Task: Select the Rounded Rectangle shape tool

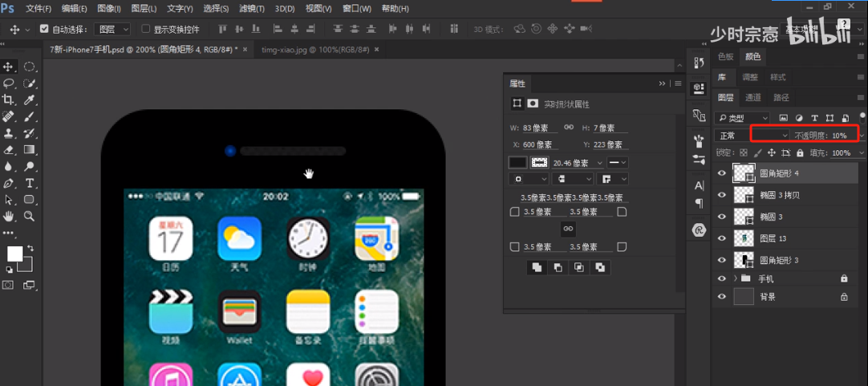Action: point(30,199)
